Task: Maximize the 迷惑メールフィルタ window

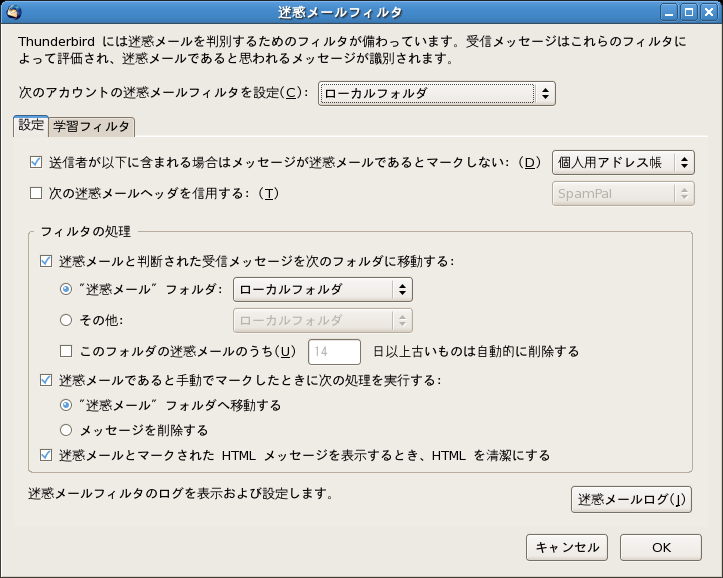Action: (689, 12)
